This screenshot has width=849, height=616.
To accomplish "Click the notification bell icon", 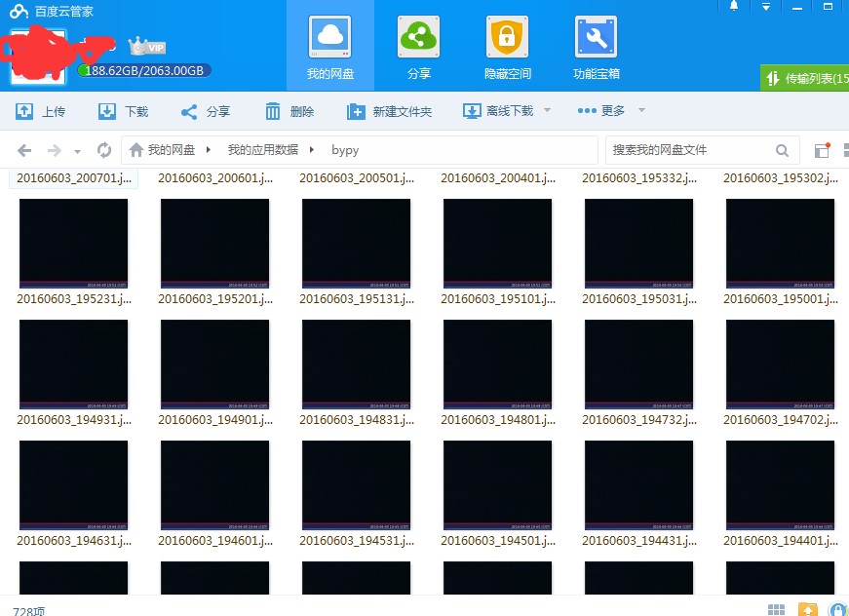I will [734, 6].
